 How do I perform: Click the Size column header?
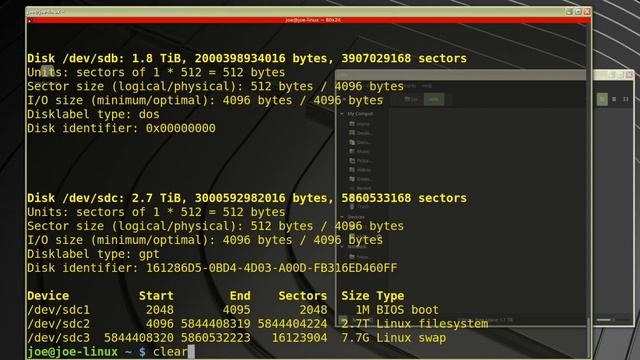pos(355,296)
